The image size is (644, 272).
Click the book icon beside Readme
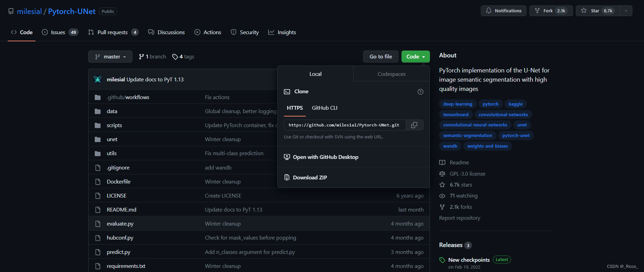442,163
